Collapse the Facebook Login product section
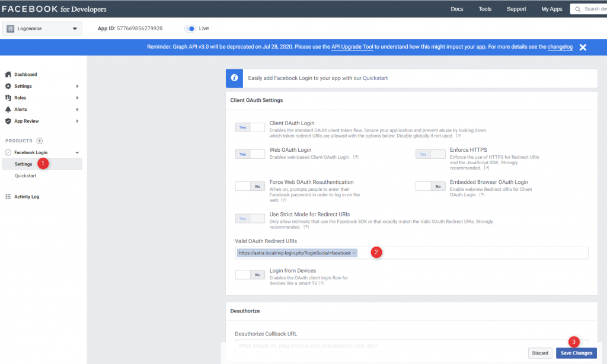The width and height of the screenshot is (607, 364). (x=75, y=152)
